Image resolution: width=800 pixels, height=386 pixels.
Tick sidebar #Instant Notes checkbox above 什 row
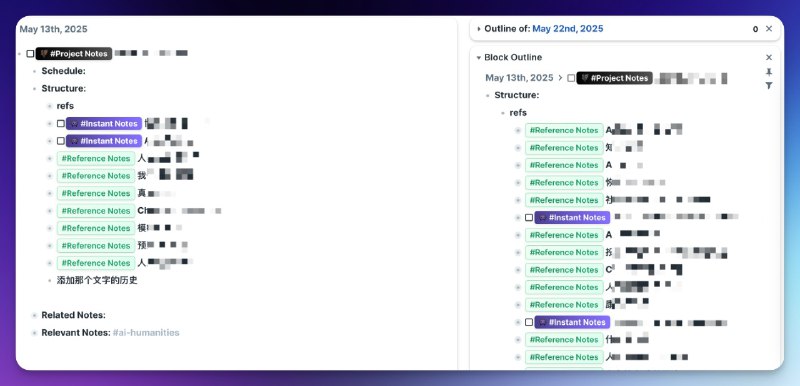click(529, 322)
